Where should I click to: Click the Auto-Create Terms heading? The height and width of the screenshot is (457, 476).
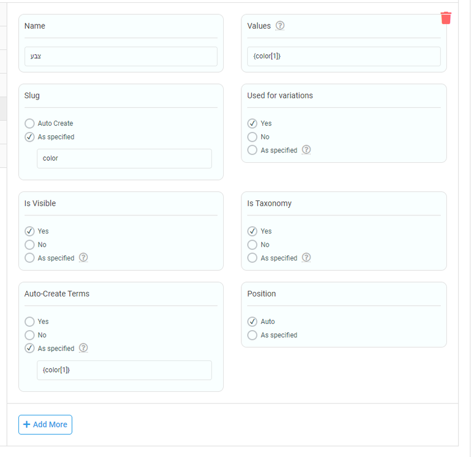pyautogui.click(x=57, y=294)
